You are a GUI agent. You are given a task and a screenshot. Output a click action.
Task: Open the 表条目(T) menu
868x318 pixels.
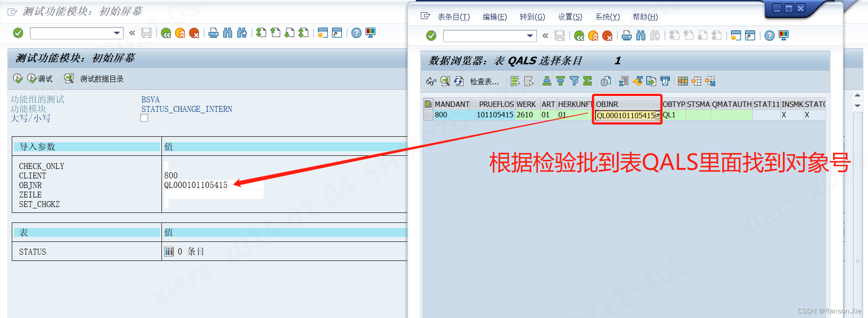pos(453,17)
